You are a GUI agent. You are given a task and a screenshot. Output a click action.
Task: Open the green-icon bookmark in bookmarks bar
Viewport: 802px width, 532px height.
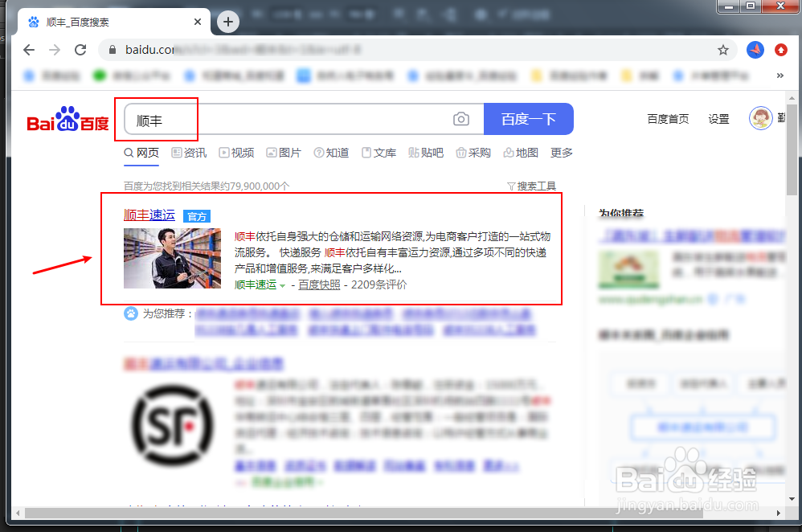tap(132, 76)
